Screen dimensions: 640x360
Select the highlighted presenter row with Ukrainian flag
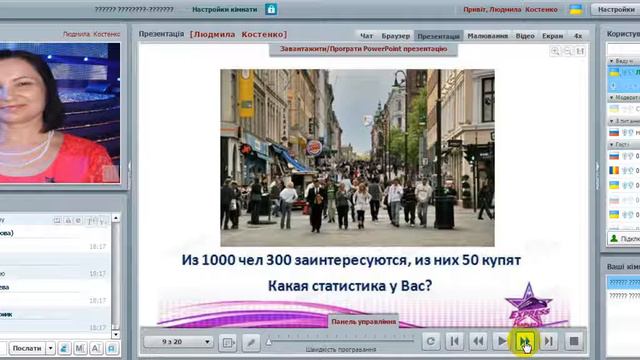[624, 73]
